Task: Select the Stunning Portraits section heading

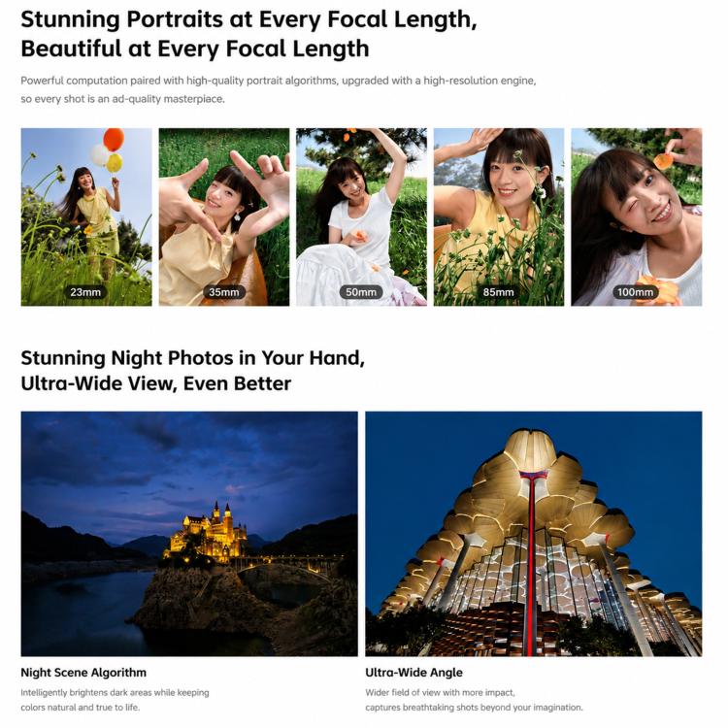Action: tap(248, 34)
